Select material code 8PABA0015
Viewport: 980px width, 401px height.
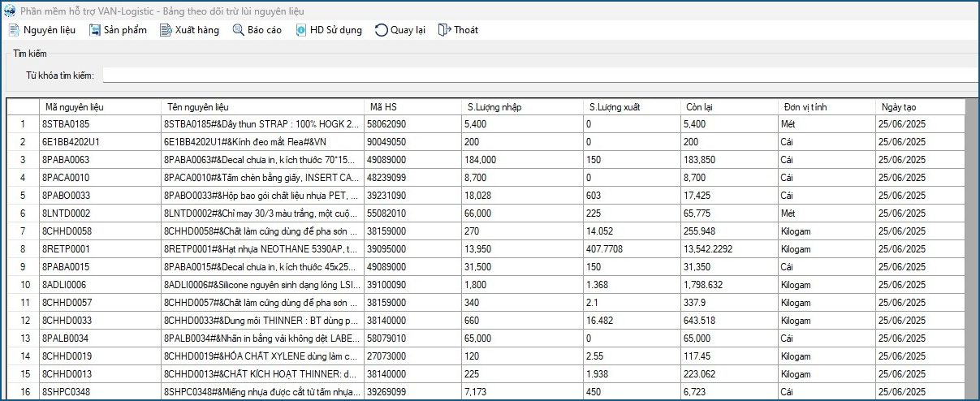click(100, 267)
